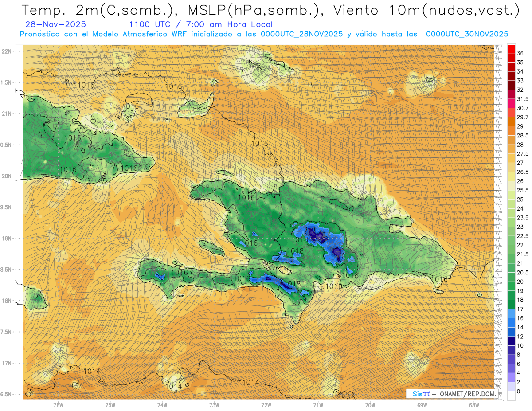
Task: Click the 'Viento 10m(nudos,vast.)' title text
Action: coord(424,11)
